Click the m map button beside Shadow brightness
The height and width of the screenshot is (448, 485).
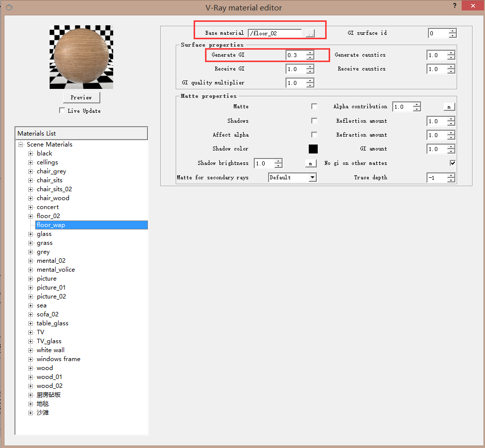pyautogui.click(x=310, y=163)
